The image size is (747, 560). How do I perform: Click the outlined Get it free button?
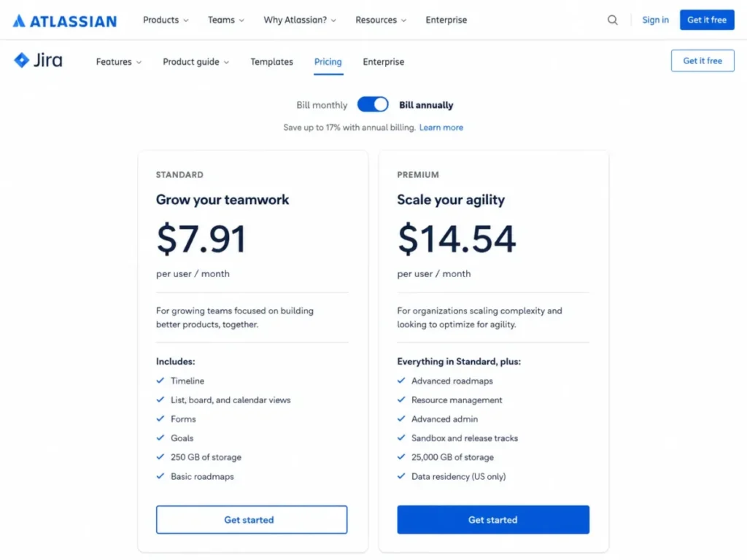point(703,61)
